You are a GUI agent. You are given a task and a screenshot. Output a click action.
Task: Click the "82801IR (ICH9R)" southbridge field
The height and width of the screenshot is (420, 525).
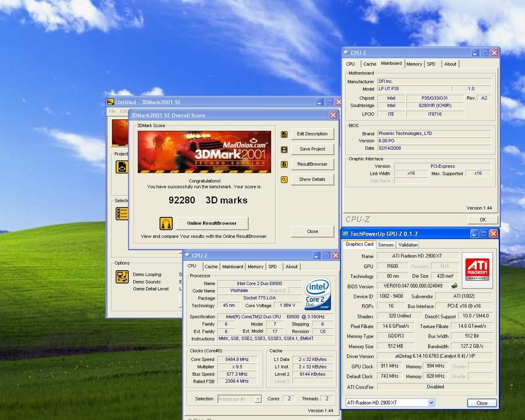tap(435, 106)
